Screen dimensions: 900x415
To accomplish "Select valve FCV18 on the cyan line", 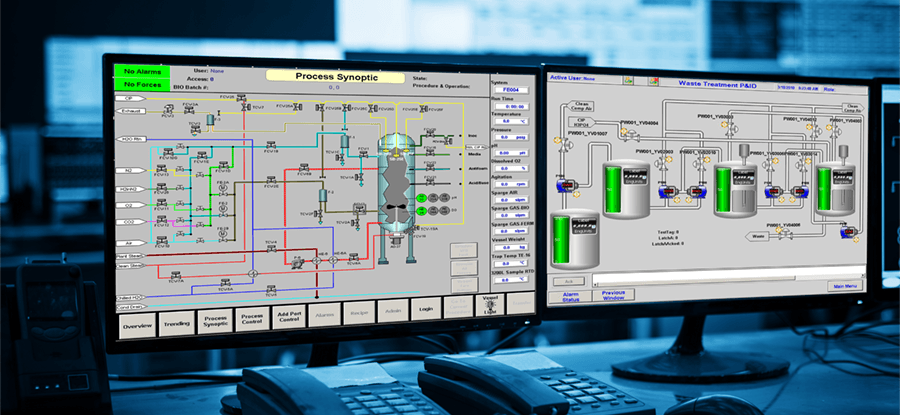I will coord(271,145).
